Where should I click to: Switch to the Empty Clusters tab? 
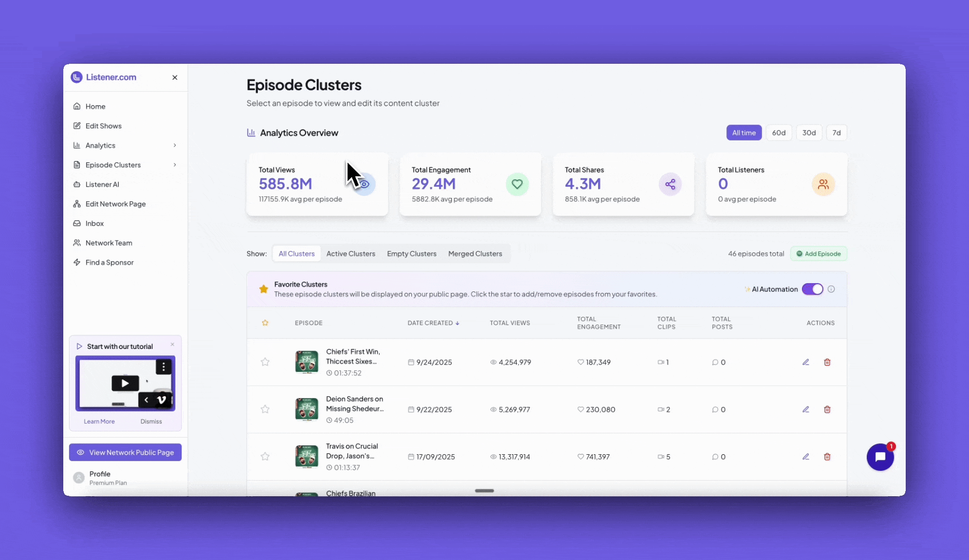(412, 254)
